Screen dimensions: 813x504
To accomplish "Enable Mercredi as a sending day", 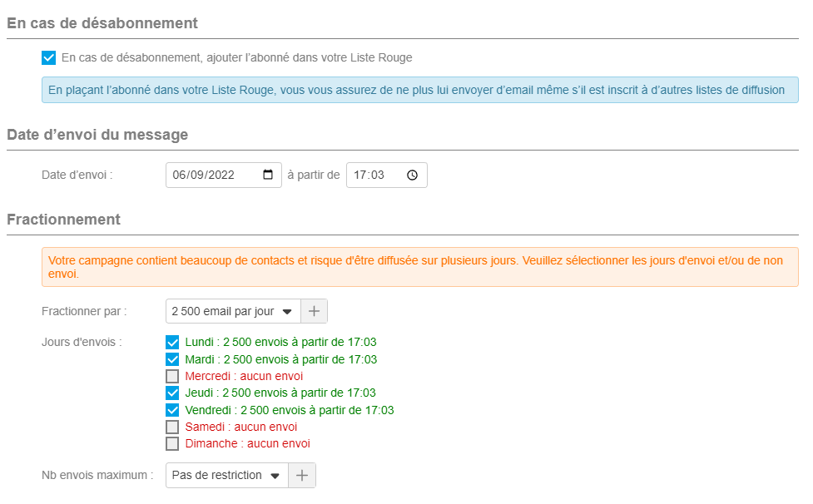I will (172, 376).
